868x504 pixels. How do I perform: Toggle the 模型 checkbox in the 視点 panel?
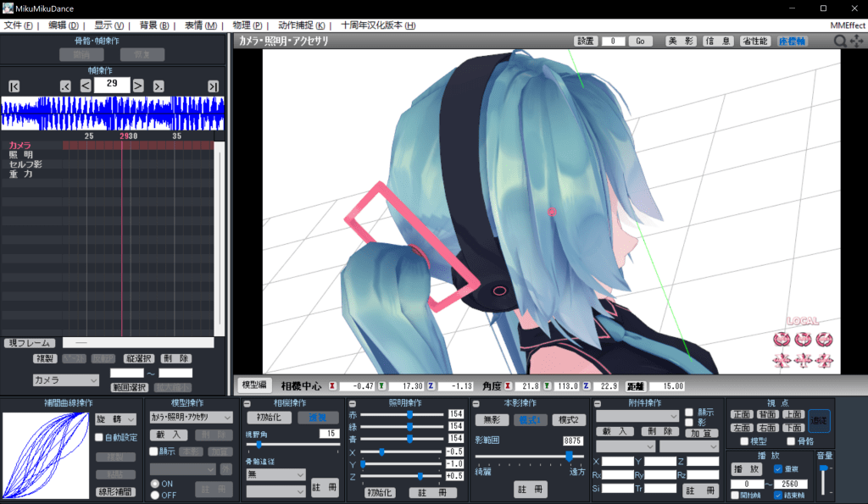click(x=743, y=441)
